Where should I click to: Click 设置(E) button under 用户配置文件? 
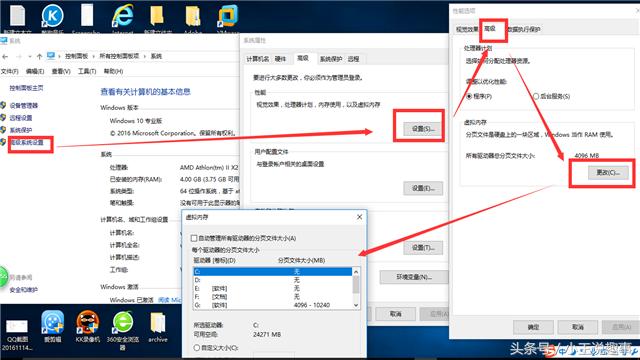click(423, 188)
